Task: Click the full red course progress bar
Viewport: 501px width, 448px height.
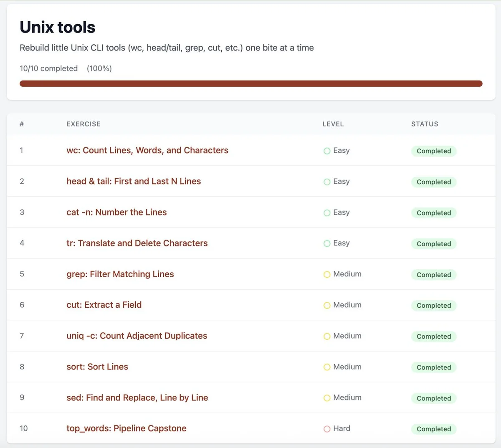Action: click(x=251, y=84)
